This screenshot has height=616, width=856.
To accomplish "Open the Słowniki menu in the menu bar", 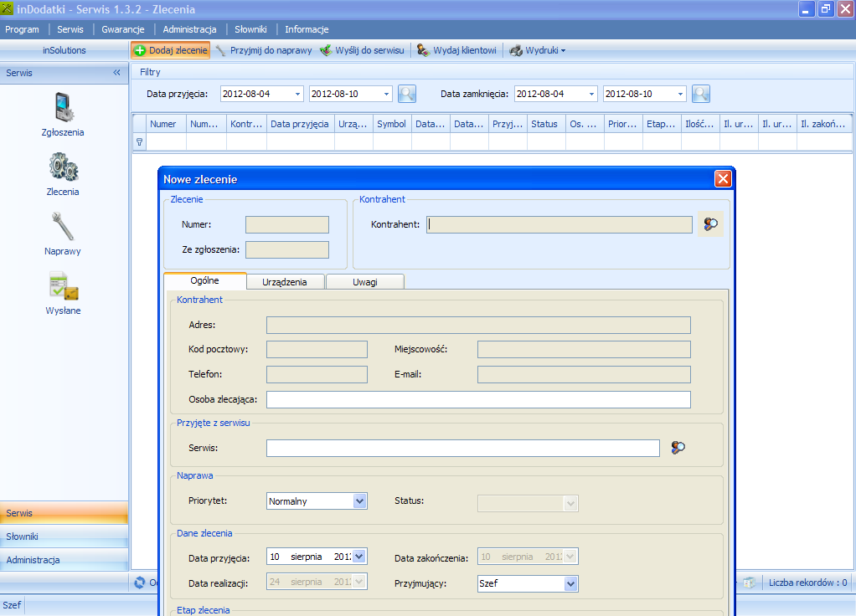I will point(250,29).
